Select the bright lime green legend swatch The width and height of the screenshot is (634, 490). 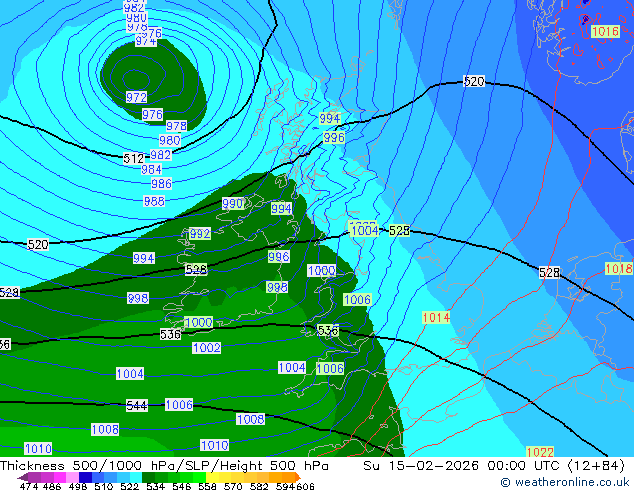[x=199, y=477]
